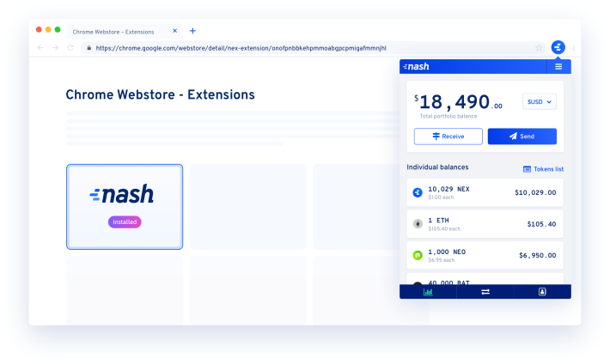Image resolution: width=610 pixels, height=364 pixels.
Task: Select the 10,029 NEX balance row
Action: 485,192
